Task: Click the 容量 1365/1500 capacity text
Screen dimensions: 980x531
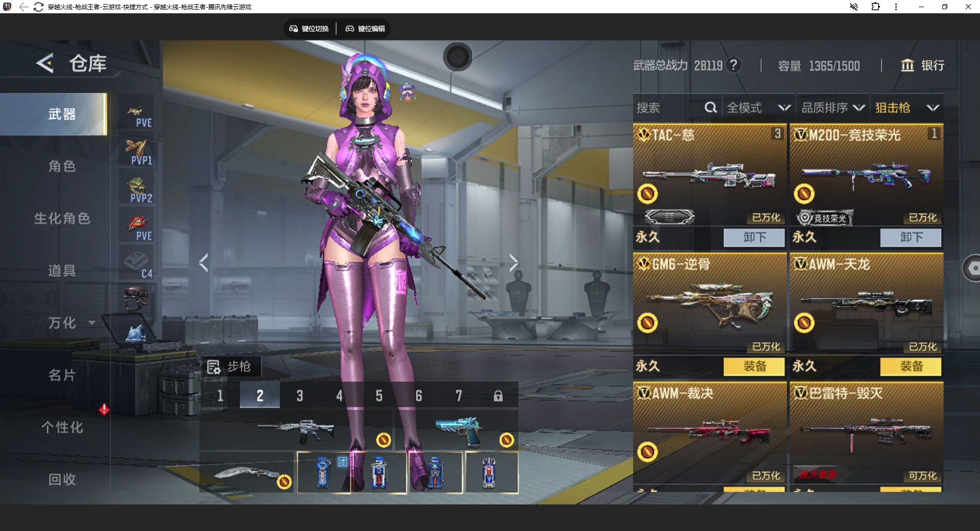Action: (x=819, y=66)
